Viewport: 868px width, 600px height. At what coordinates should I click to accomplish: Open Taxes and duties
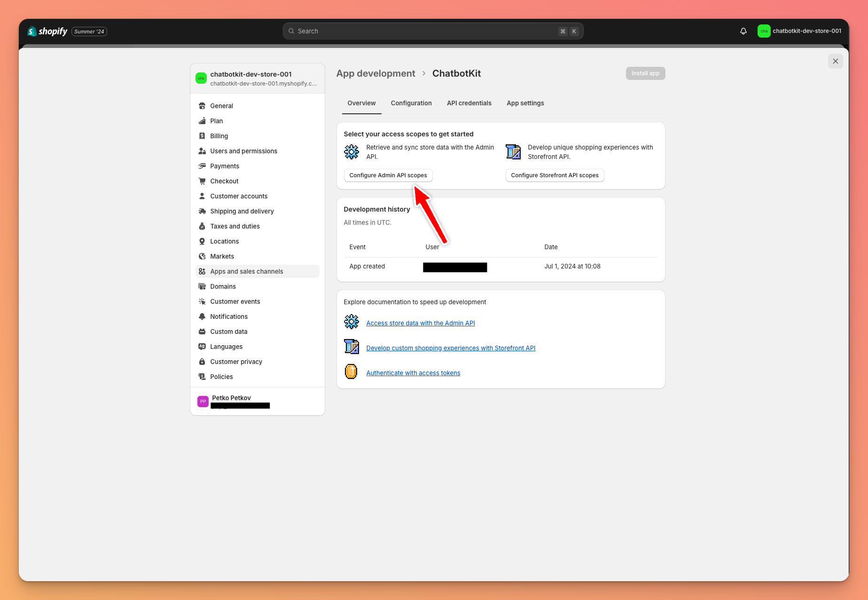click(x=258, y=226)
